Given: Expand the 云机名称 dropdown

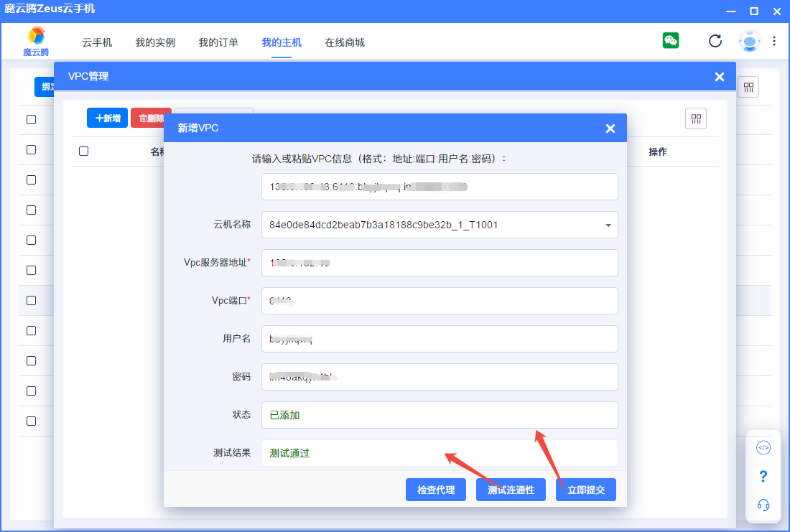Looking at the screenshot, I should coord(608,225).
